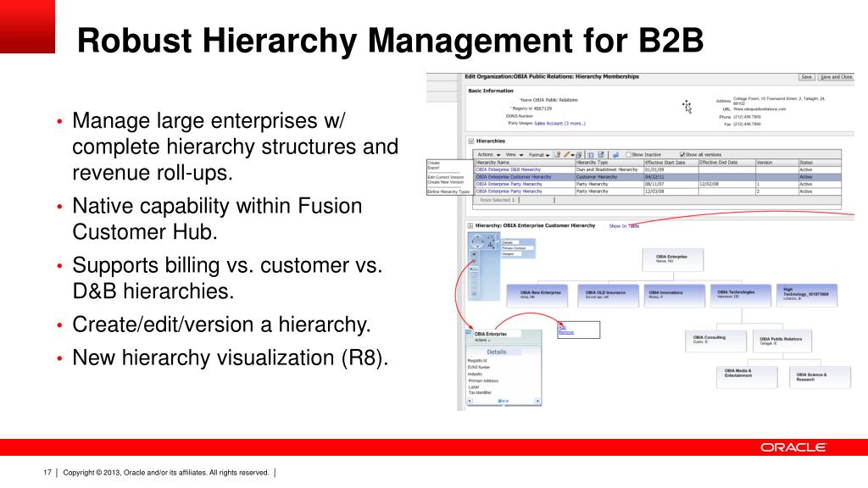
Task: Click the Save button
Action: click(x=807, y=77)
